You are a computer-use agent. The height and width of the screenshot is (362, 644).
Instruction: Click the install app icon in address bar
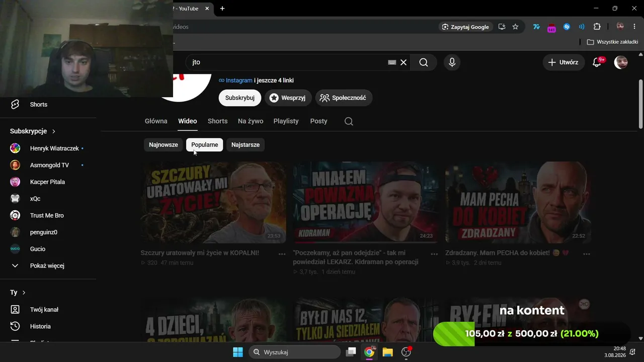(502, 27)
